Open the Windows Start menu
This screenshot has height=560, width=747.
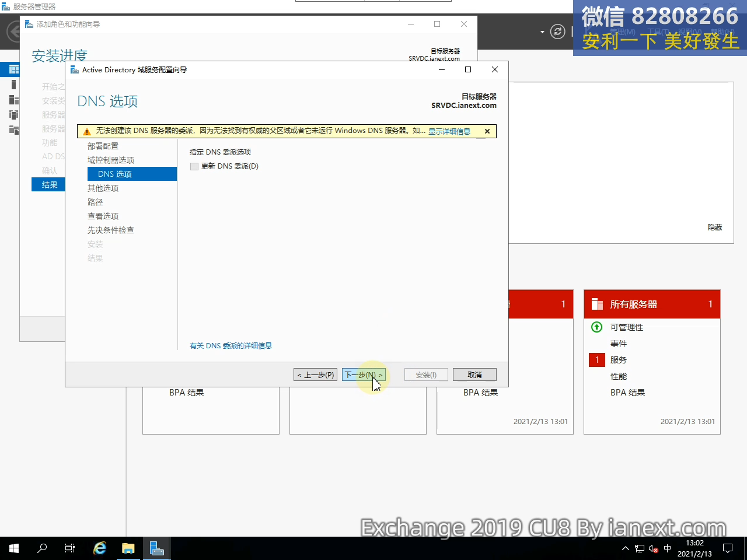pos(14,548)
